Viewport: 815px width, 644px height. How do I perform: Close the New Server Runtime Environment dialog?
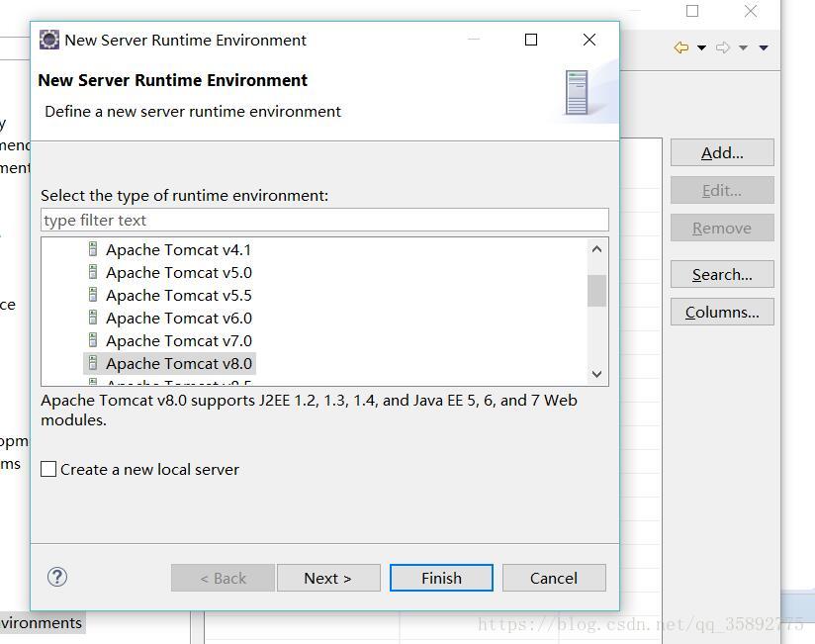589,40
